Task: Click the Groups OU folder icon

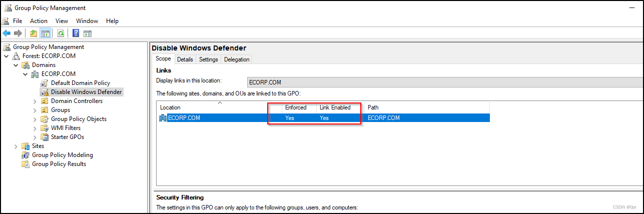Action: pos(45,110)
